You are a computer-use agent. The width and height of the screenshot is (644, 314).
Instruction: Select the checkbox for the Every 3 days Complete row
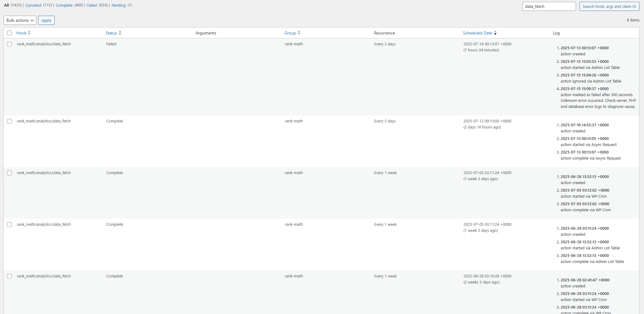[9, 121]
